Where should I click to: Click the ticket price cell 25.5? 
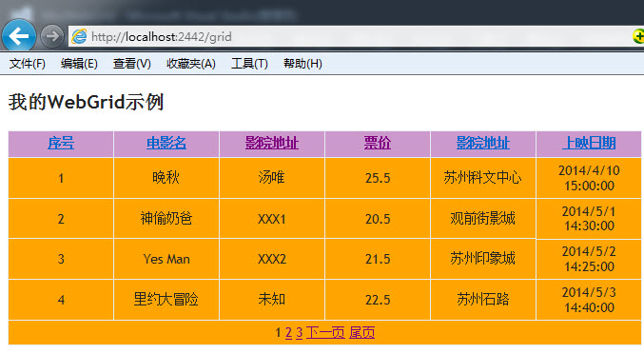pyautogui.click(x=378, y=178)
